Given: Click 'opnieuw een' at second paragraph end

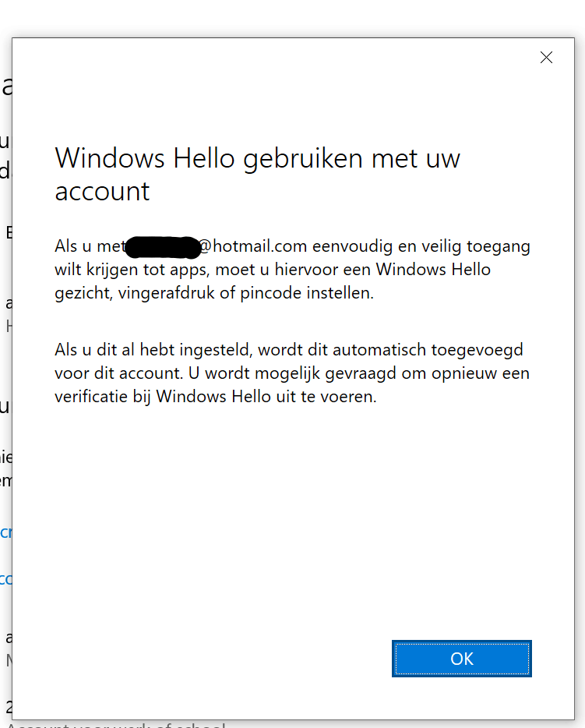Looking at the screenshot, I should point(481,374).
